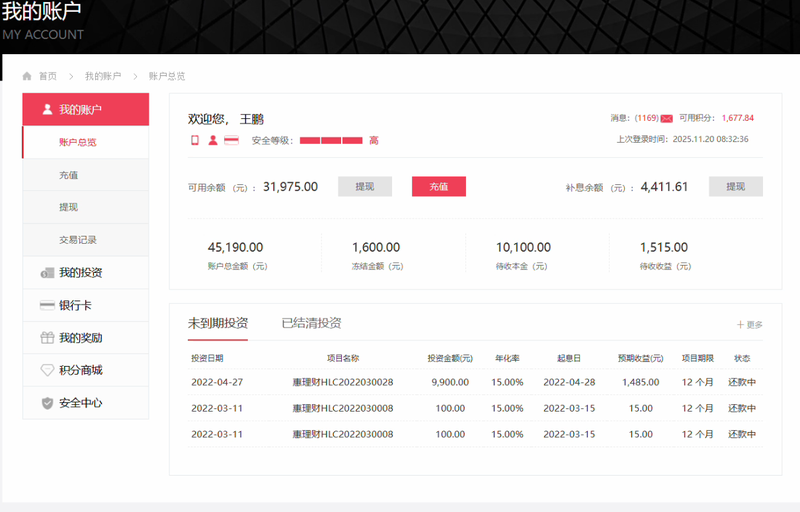Click the bank card binding icon under name
800x512 pixels.
pyautogui.click(x=232, y=140)
